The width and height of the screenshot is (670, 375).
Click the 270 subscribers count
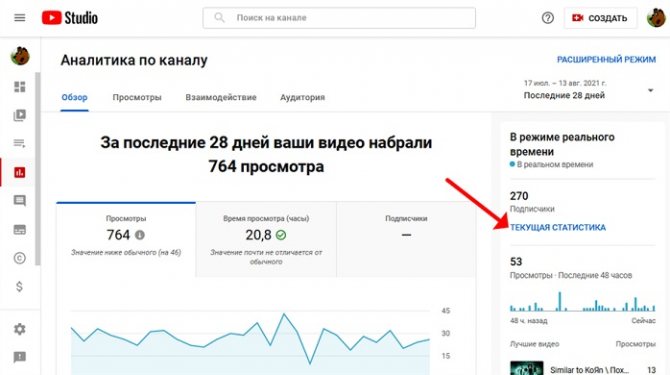519,196
